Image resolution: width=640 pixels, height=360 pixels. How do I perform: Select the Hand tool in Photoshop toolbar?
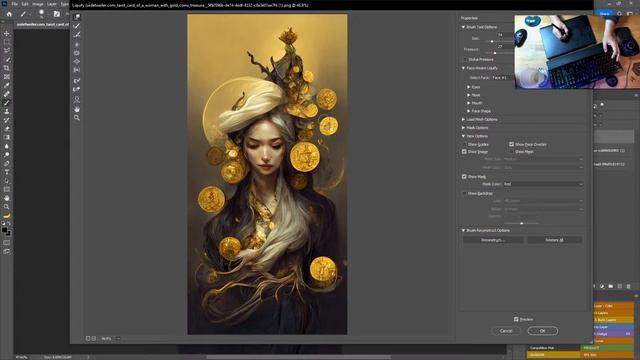click(x=7, y=198)
